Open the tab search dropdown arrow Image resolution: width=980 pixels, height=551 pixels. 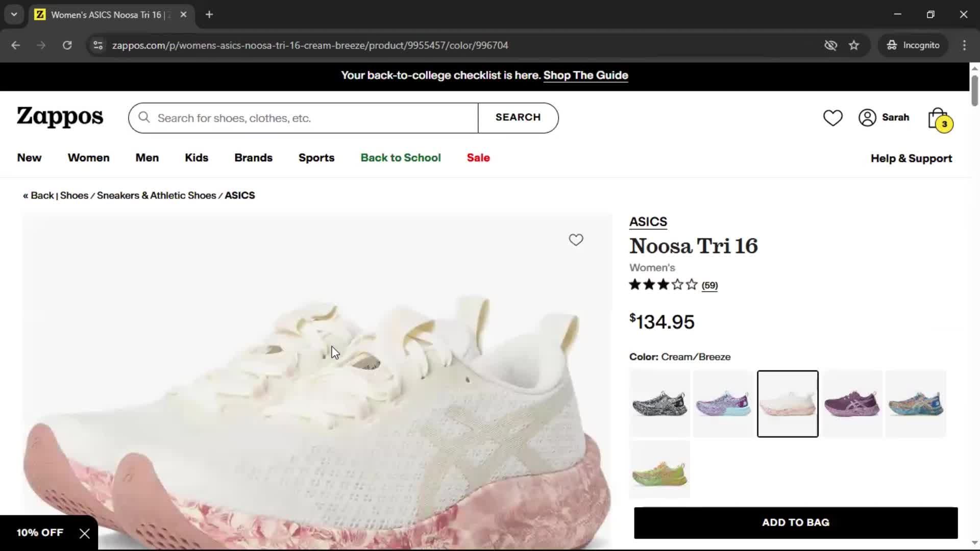pos(14,14)
